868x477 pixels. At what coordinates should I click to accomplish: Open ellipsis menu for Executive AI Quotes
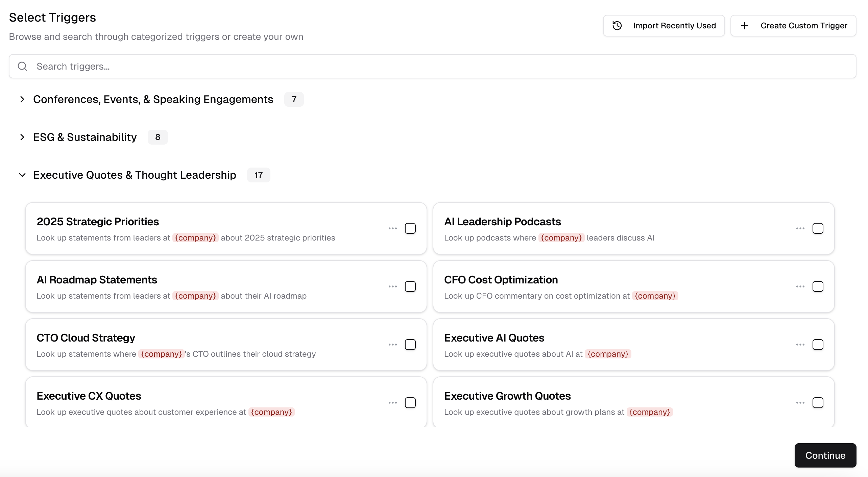click(800, 345)
